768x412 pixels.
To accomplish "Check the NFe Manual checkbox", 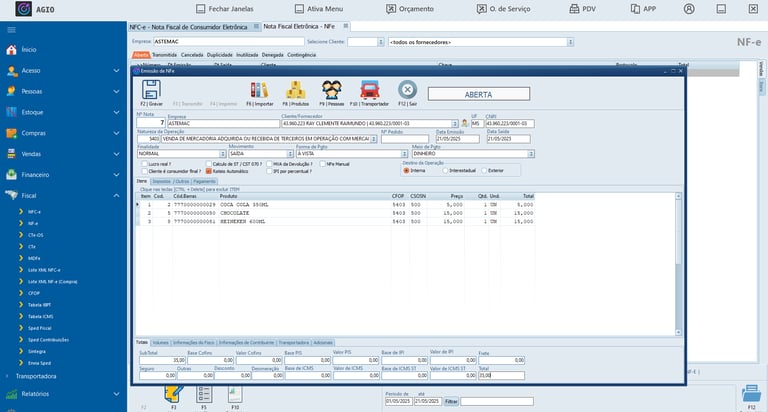I will pos(322,164).
